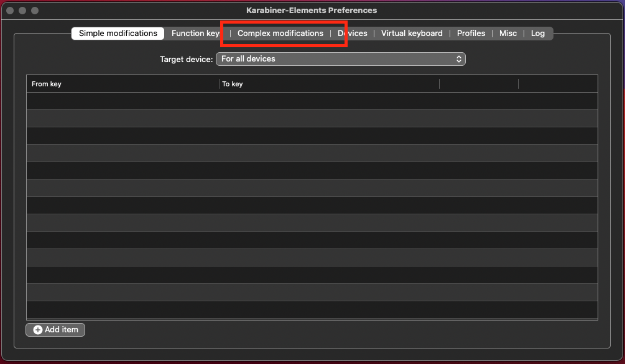This screenshot has height=364, width=625.
Task: Click the To key column header
Action: pyautogui.click(x=329, y=84)
